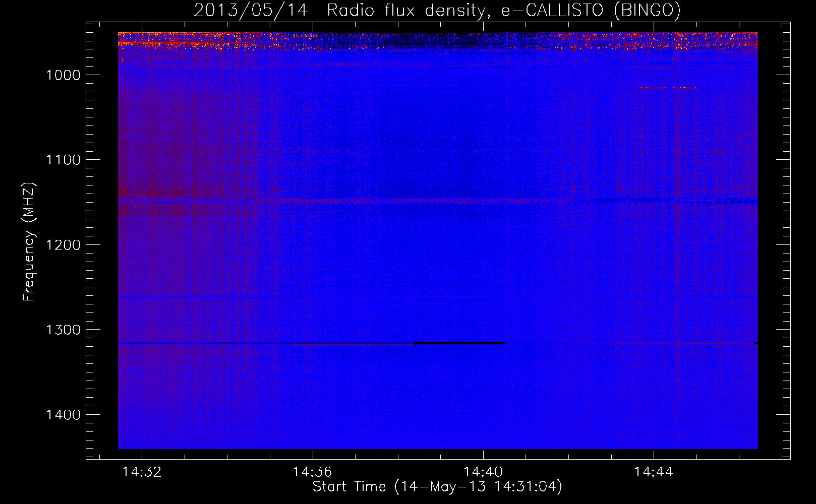Click the 14:40 time tick label

point(483,472)
